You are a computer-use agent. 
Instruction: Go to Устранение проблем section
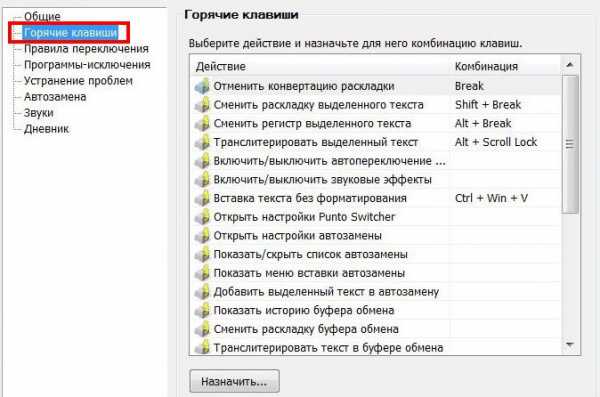78,81
